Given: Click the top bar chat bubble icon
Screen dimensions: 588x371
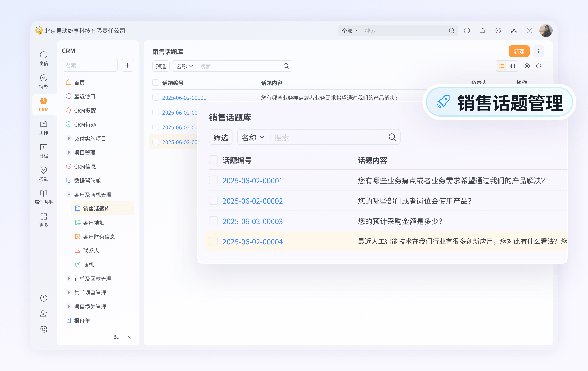Looking at the screenshot, I should coord(467,31).
